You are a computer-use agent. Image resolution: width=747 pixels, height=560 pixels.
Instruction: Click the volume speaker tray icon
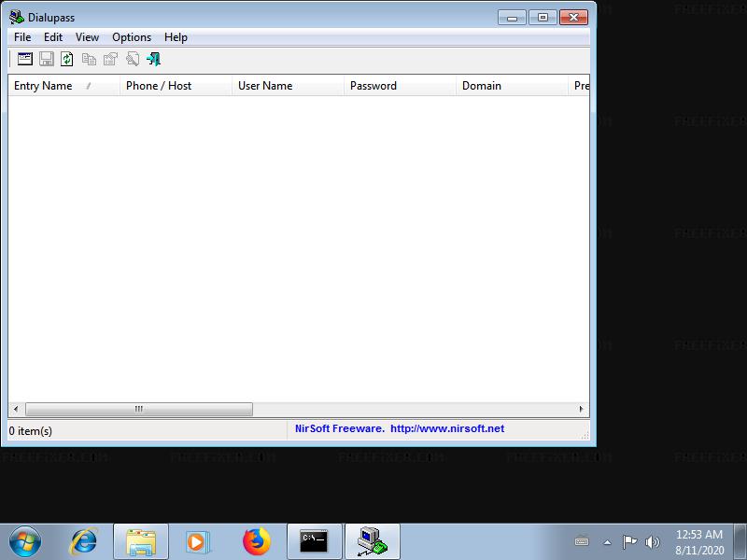pos(652,541)
